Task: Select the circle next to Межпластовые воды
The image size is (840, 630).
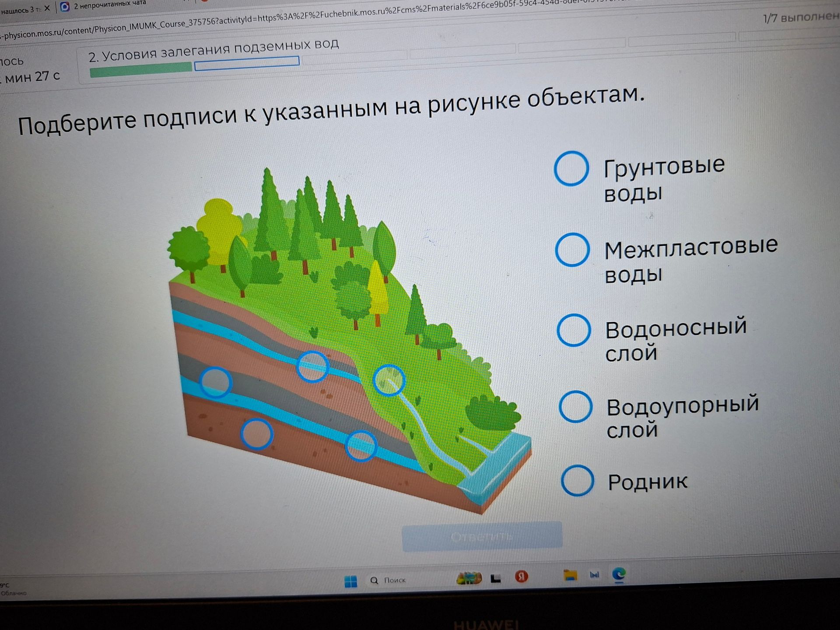Action: (x=572, y=249)
